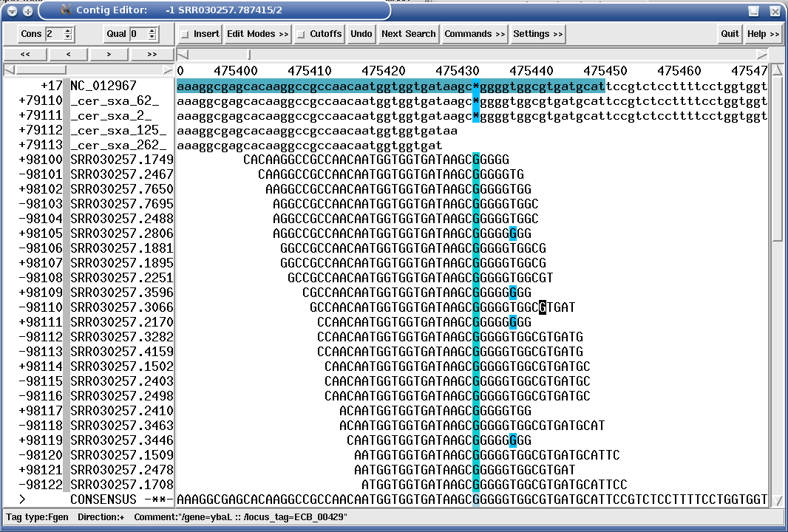Select read name SRR030257.3596
This screenshot has width=788, height=532.
coord(122,293)
